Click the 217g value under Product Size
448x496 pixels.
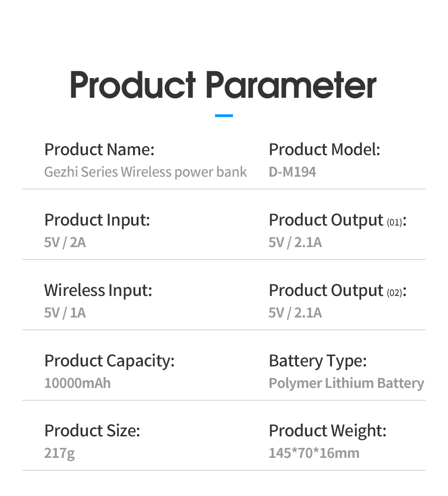(x=60, y=453)
